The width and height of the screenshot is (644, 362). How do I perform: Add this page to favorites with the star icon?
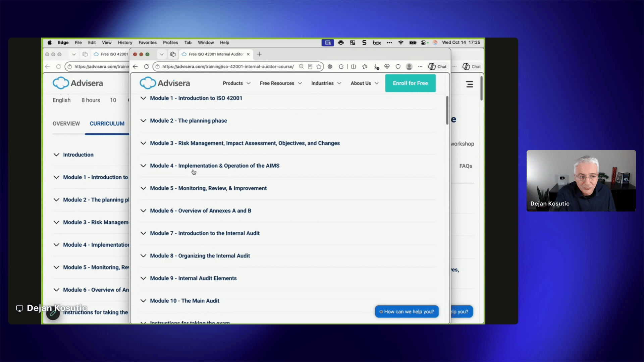tap(319, 67)
